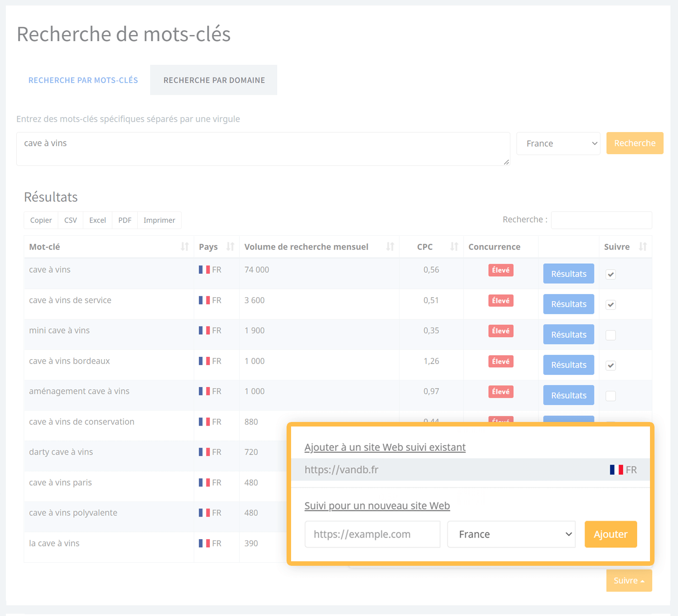The image size is (678, 616).
Task: Sort table by Mot-clé column arrows
Action: 184,246
